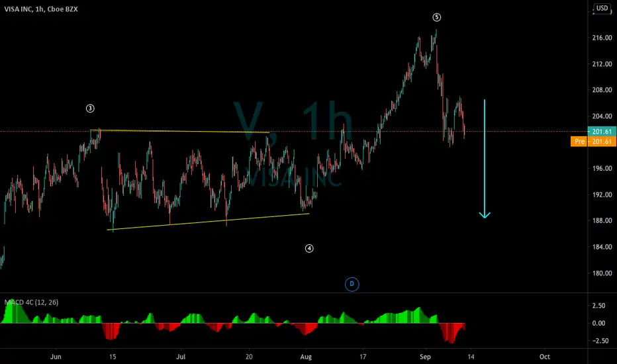Click the blue D dividend marker
Screen dimensions: 617x364
[352, 284]
